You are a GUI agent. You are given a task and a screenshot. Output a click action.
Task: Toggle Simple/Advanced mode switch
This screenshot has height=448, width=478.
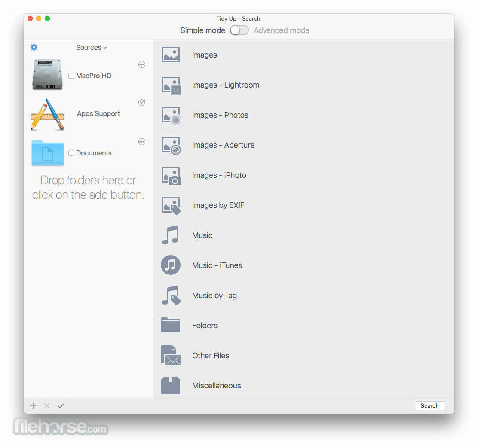239,30
